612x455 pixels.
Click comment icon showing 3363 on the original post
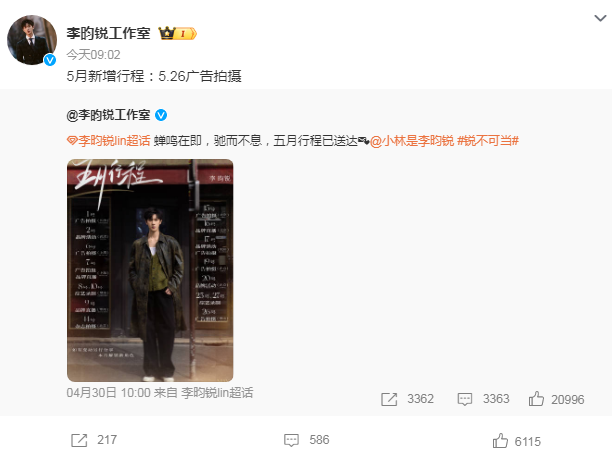pyautogui.click(x=464, y=399)
